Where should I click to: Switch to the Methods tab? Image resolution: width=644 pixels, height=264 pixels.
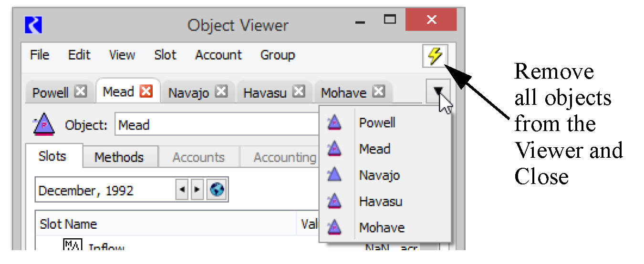click(x=119, y=157)
